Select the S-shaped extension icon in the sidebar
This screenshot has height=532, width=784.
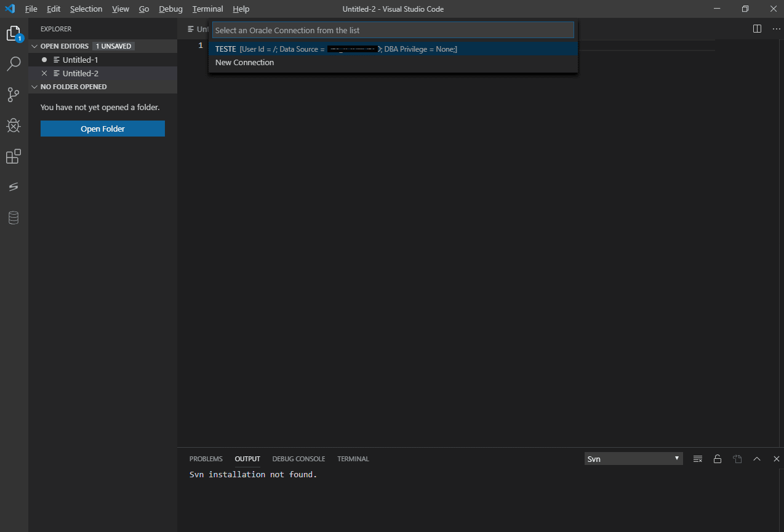click(x=14, y=186)
